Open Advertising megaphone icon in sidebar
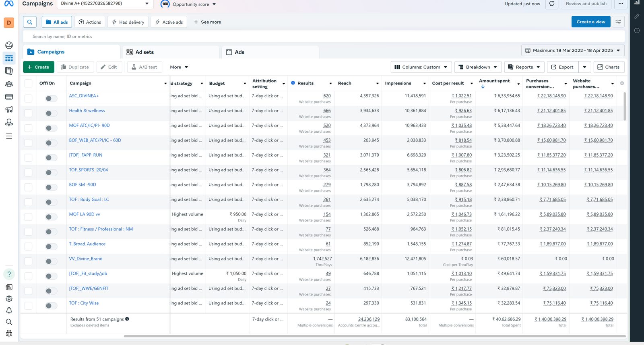 (9, 110)
